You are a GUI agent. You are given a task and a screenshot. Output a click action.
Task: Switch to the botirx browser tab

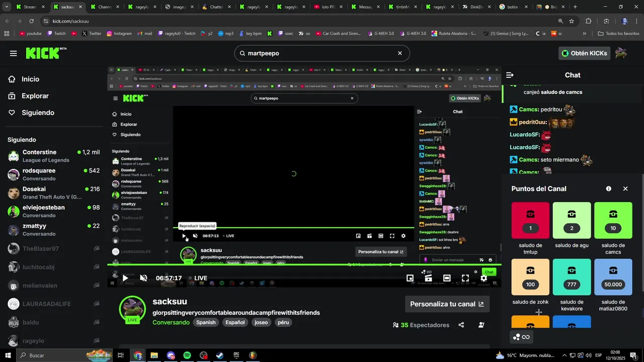pyautogui.click(x=514, y=7)
